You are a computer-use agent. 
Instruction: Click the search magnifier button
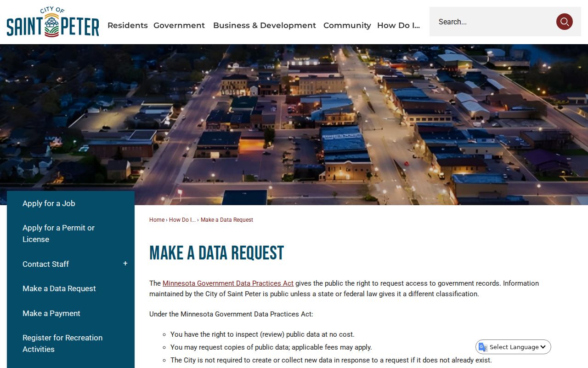point(564,22)
